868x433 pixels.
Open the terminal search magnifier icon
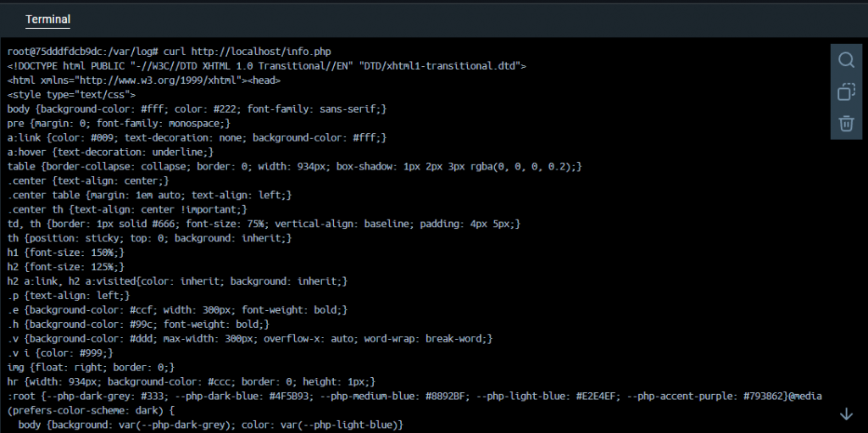(846, 60)
